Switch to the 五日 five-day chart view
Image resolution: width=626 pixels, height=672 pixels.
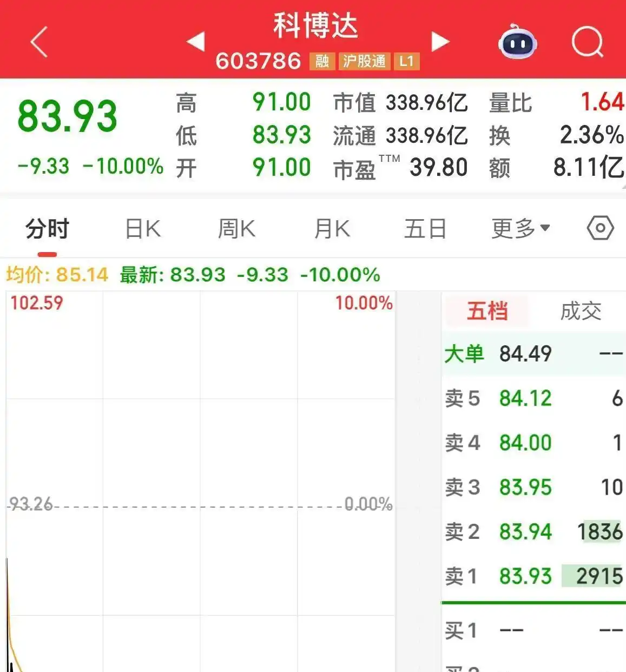coord(425,228)
